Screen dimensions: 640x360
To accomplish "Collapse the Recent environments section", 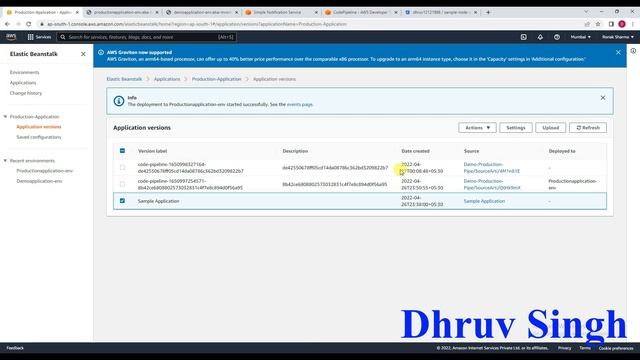I will tap(5, 161).
